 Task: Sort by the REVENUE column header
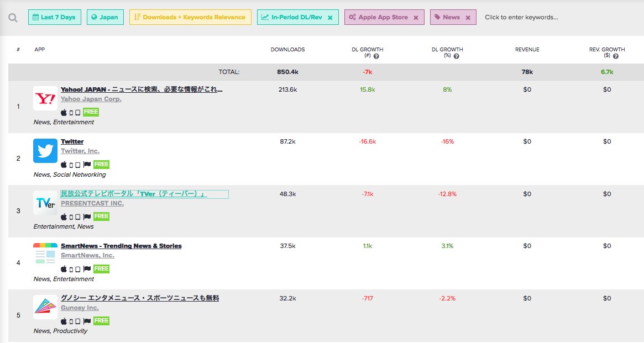coord(527,50)
